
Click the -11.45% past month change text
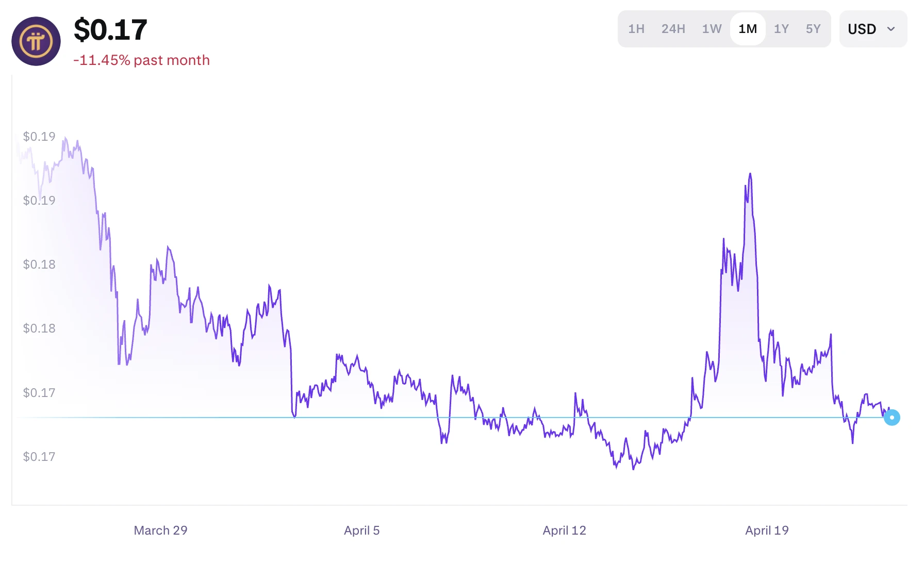click(141, 60)
